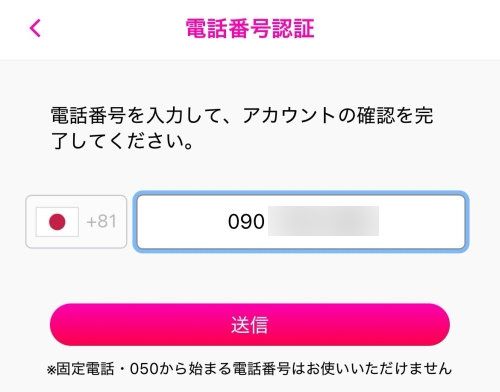Image resolution: width=500 pixels, height=392 pixels.
Task: Click empty space left of 090 in field
Action: point(183,222)
